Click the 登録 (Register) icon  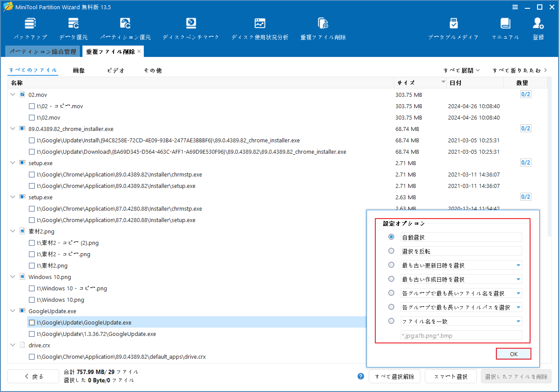(x=538, y=28)
